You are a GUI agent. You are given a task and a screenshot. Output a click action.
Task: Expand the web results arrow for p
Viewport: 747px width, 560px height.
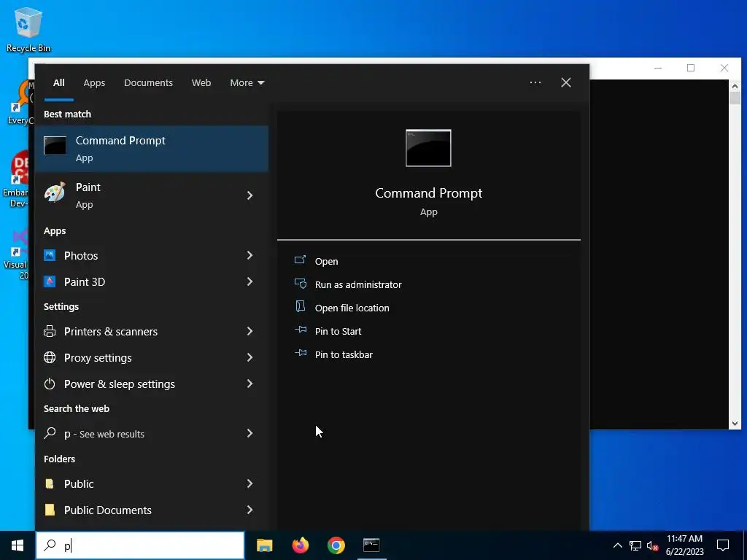[x=249, y=433]
